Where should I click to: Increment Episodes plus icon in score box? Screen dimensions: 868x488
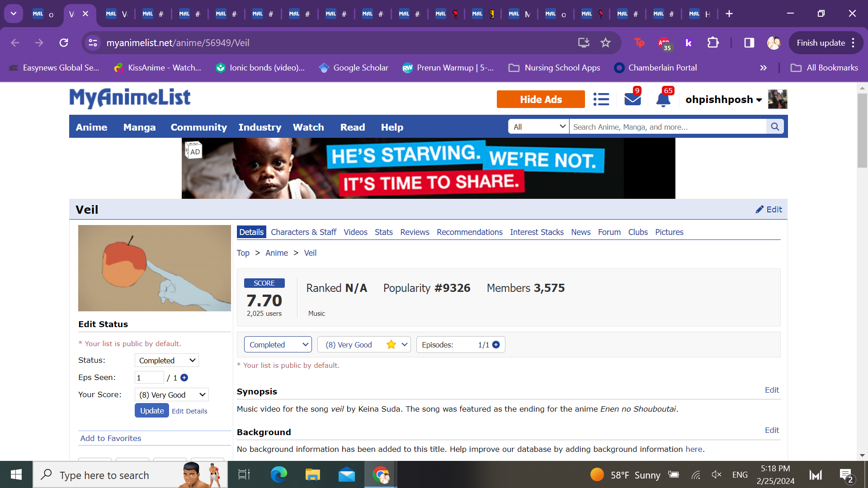[x=496, y=345]
